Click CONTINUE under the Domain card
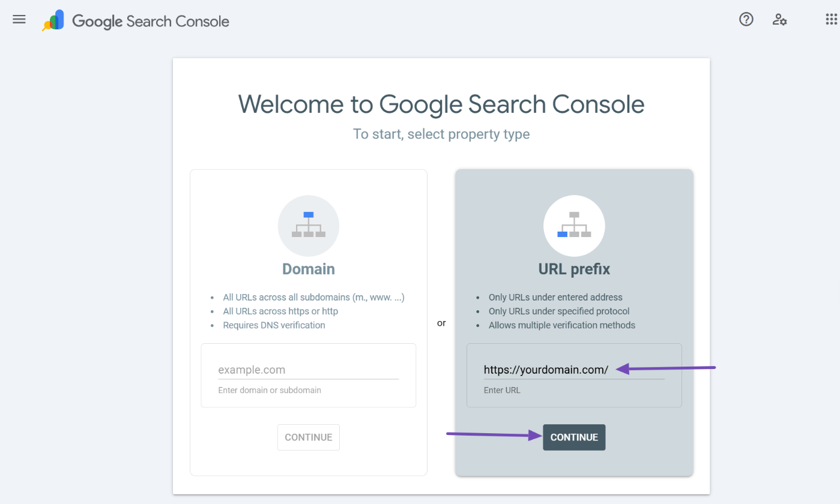This screenshot has width=840, height=504. (x=309, y=437)
